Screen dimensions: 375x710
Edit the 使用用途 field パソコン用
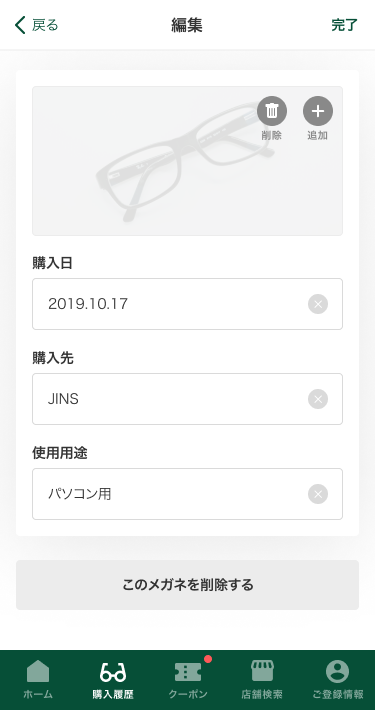coord(188,494)
